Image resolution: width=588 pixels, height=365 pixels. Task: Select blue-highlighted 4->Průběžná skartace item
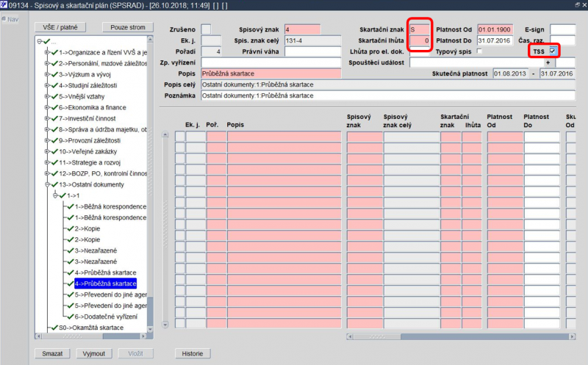point(105,283)
